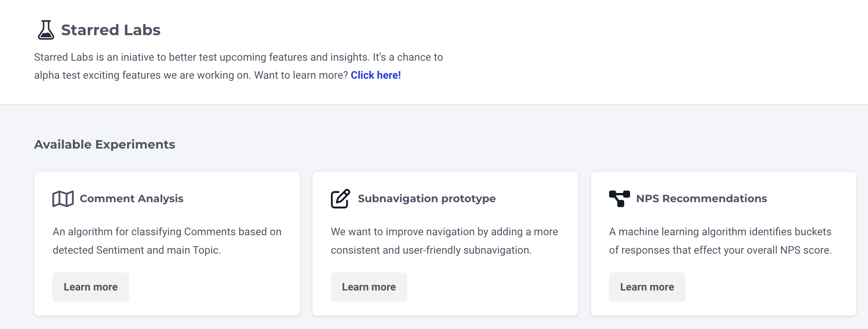The image size is (868, 329).
Task: Open Learn more for Comment Analysis
Action: 90,287
